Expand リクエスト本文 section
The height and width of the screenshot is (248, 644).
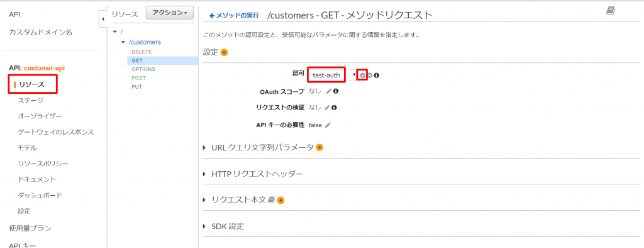(x=204, y=200)
